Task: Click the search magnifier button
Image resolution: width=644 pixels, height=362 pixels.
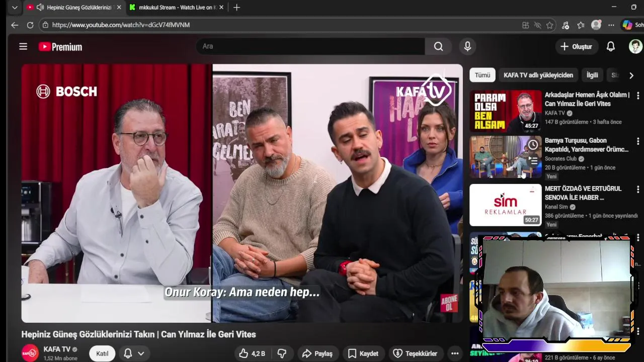Action: [438, 46]
